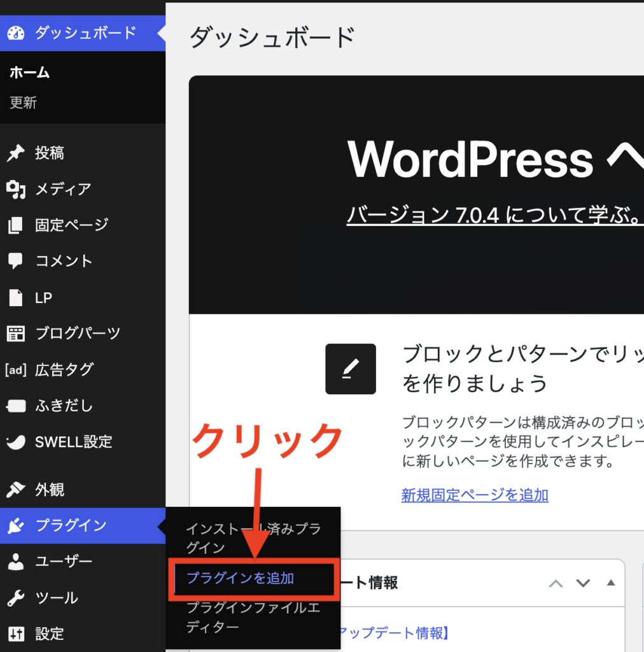This screenshot has width=644, height=652.
Task: Click the pencil edit icon in welcome panel
Action: [351, 369]
